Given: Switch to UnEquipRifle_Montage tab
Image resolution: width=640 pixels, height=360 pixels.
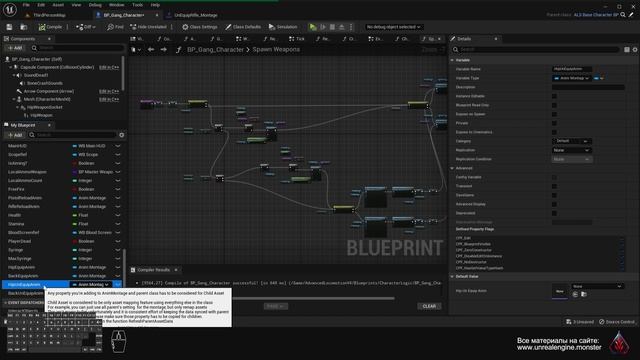Looking at the screenshot, I should pyautogui.click(x=196, y=15).
